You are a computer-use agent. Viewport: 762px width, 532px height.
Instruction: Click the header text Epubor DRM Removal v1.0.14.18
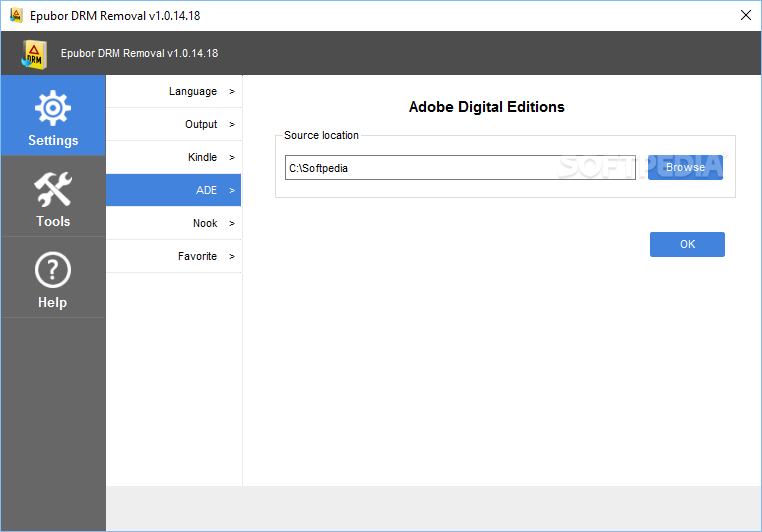[139, 53]
